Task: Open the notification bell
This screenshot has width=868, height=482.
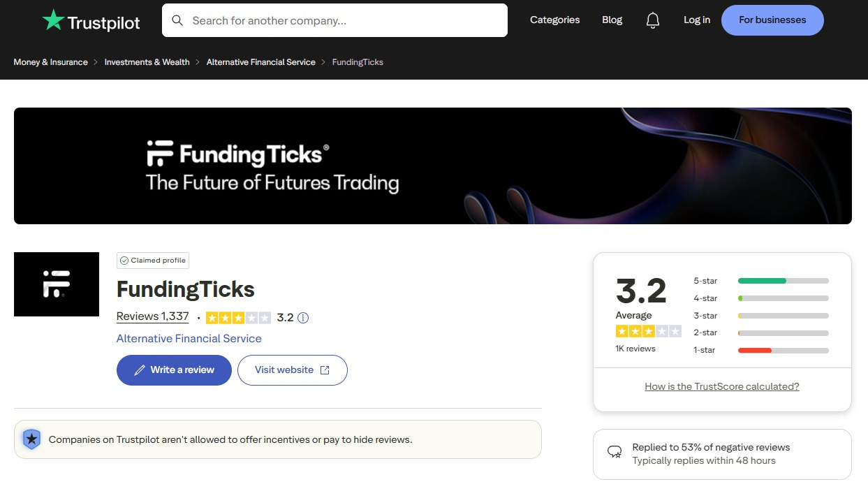Action: point(652,20)
